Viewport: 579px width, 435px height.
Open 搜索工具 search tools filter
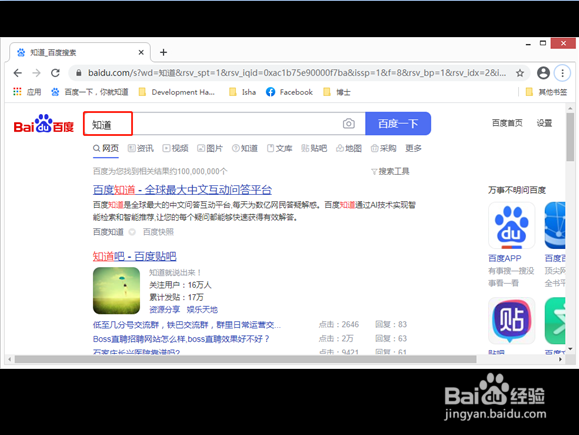pyautogui.click(x=390, y=171)
